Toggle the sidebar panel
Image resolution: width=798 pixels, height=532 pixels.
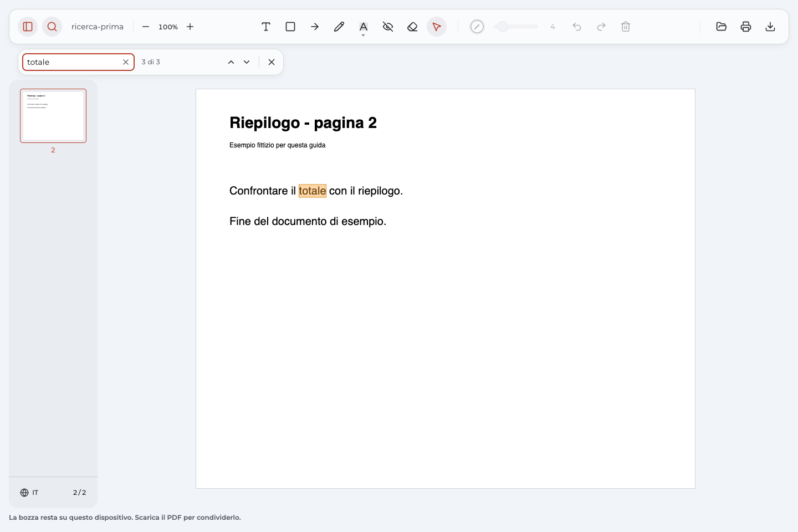click(x=28, y=27)
